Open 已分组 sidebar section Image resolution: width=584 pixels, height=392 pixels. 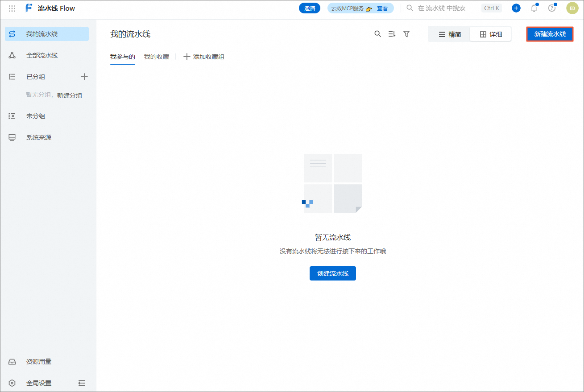(x=36, y=77)
